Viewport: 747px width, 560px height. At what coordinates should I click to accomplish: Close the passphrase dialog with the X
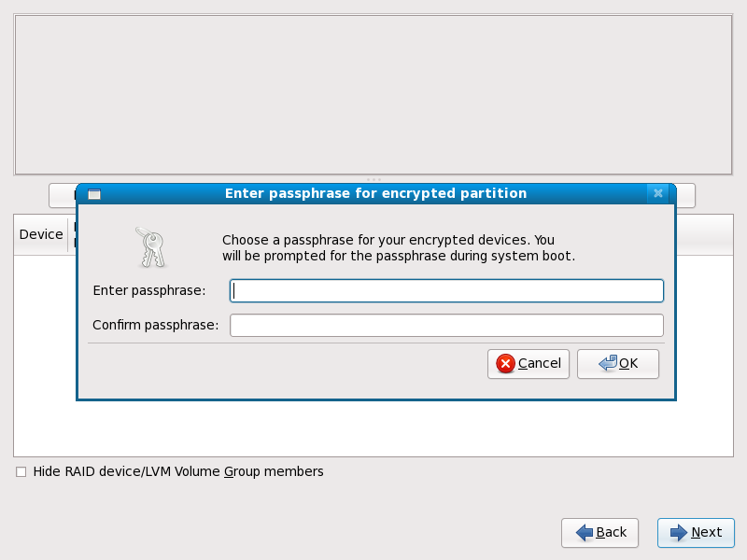[x=658, y=193]
